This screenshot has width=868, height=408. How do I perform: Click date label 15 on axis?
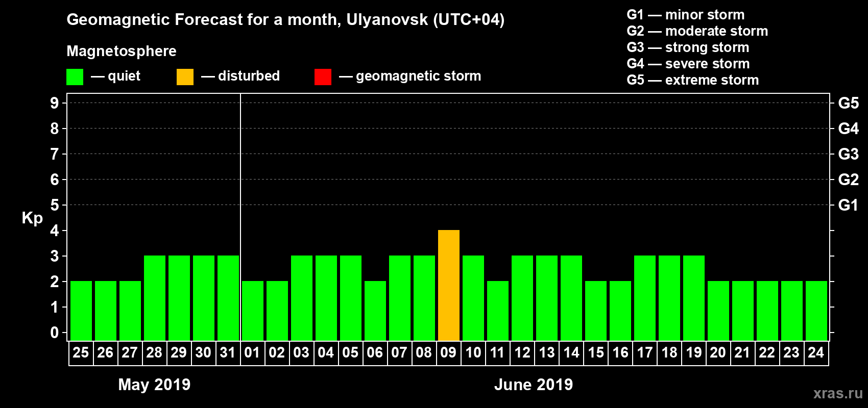pyautogui.click(x=595, y=352)
